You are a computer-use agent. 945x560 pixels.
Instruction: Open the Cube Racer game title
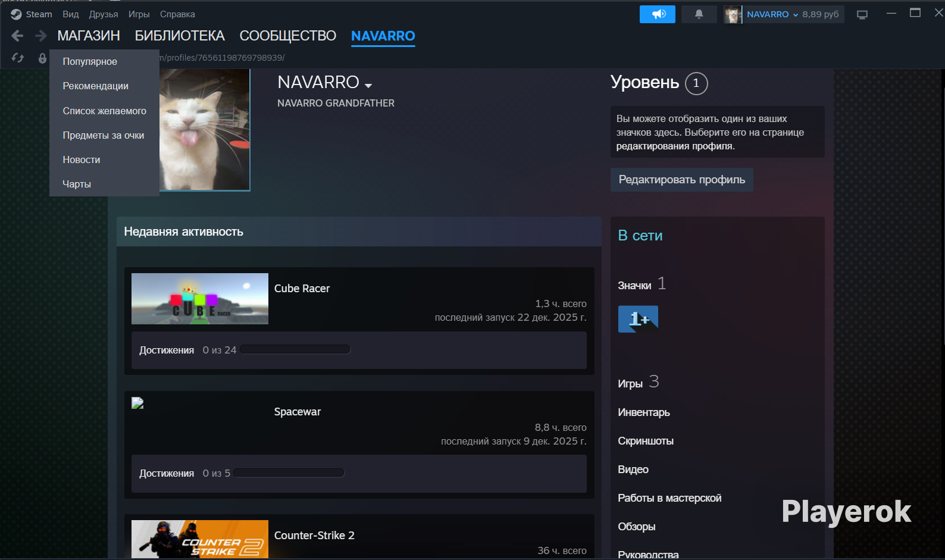click(x=302, y=289)
